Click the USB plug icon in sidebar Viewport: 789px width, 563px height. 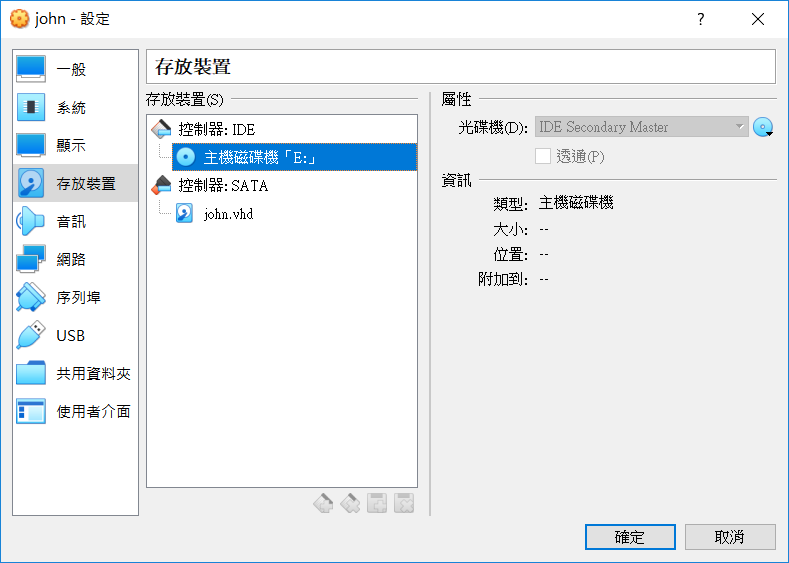click(31, 335)
